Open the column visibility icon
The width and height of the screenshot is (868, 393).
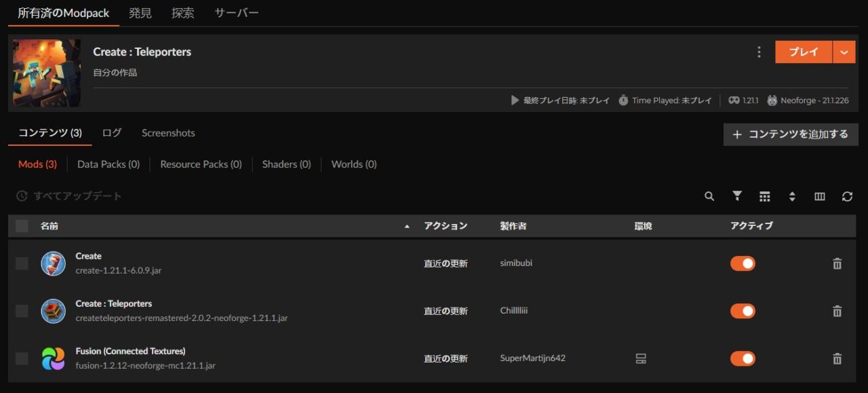click(819, 196)
